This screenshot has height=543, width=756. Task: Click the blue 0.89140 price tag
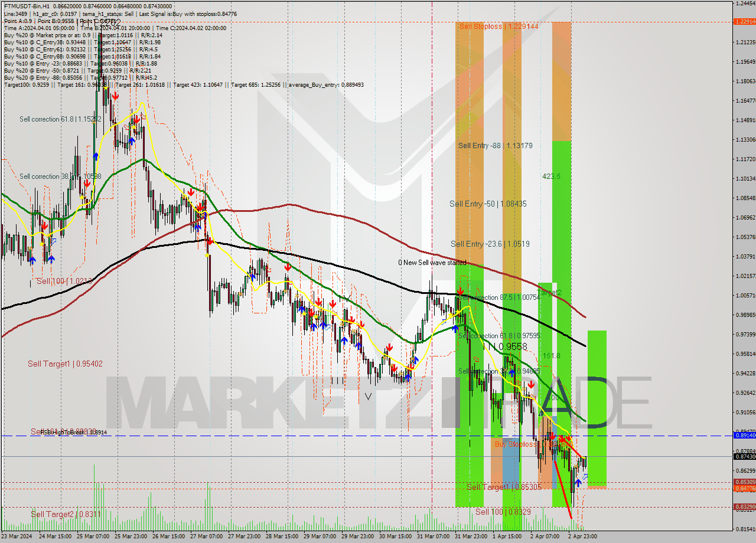pyautogui.click(x=744, y=435)
